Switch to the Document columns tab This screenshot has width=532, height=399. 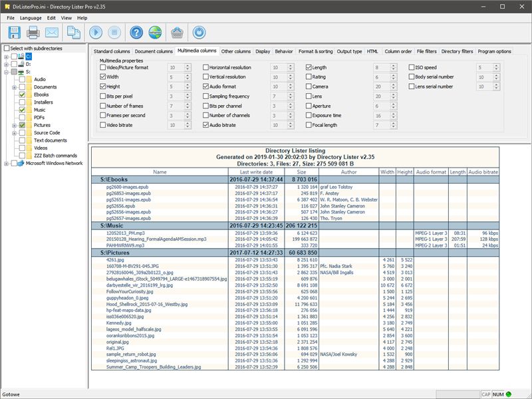tap(154, 51)
